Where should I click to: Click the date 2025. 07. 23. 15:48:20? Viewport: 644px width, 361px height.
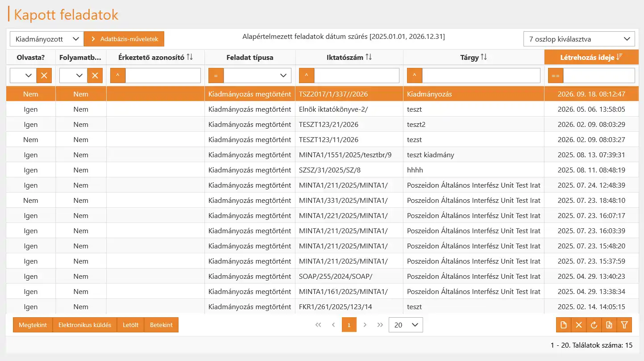[x=591, y=246]
